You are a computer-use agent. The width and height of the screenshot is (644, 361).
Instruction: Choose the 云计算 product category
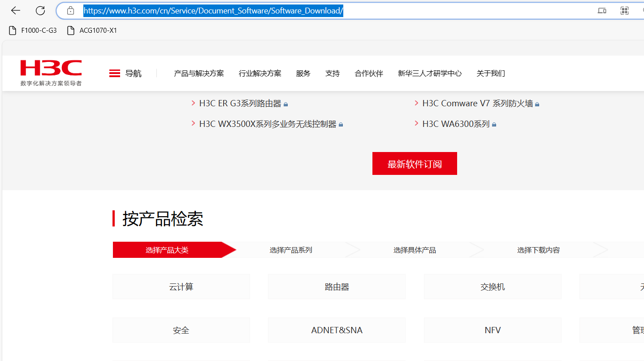coord(181,287)
